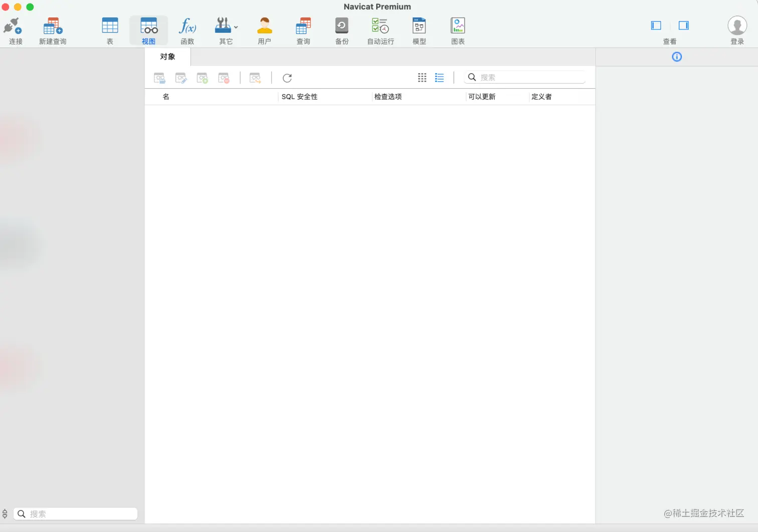Screen dimensions: 758x532
Task: Select the 视图 toolbar icon
Action: coord(149,26)
